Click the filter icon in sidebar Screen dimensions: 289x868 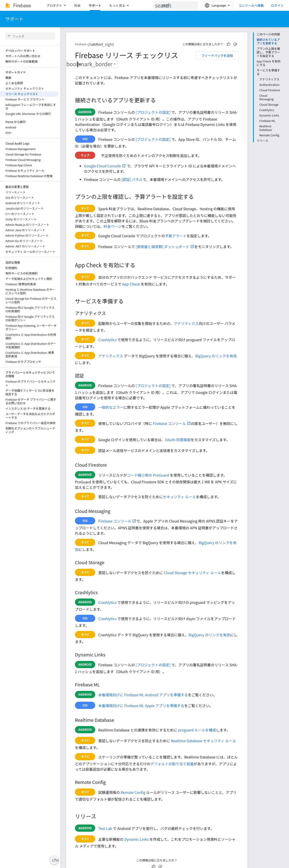click(9, 36)
